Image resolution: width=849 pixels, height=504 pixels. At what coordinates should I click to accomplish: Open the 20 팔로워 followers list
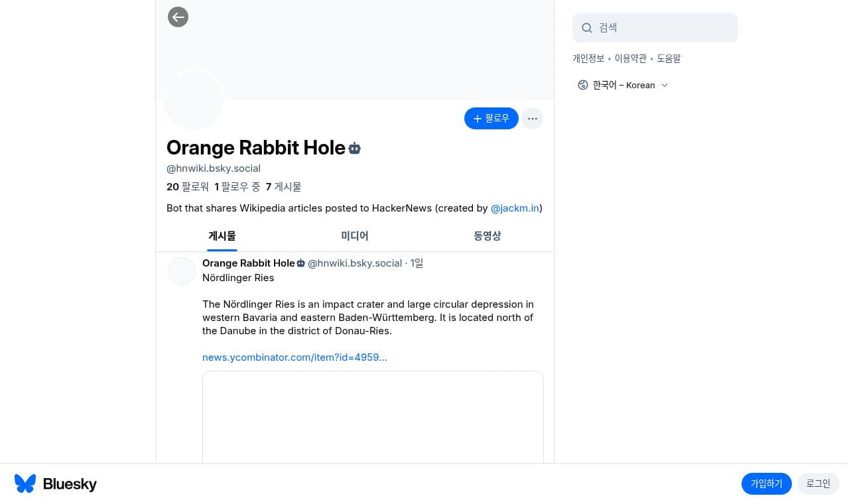[x=188, y=187]
